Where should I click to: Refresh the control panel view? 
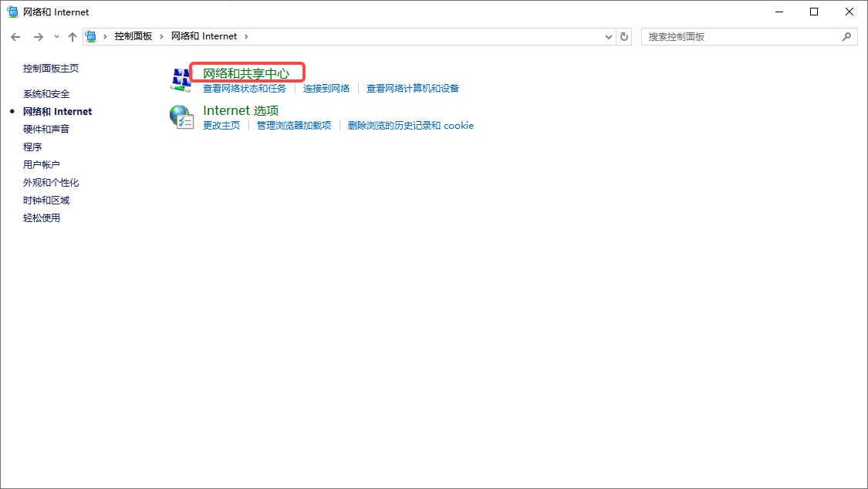click(x=624, y=36)
